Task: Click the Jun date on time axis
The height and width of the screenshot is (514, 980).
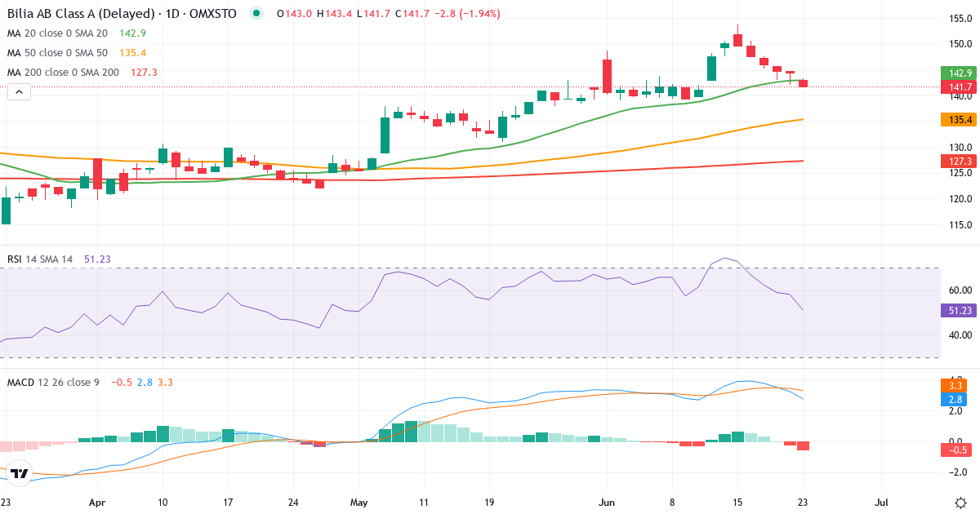Action: [x=607, y=503]
